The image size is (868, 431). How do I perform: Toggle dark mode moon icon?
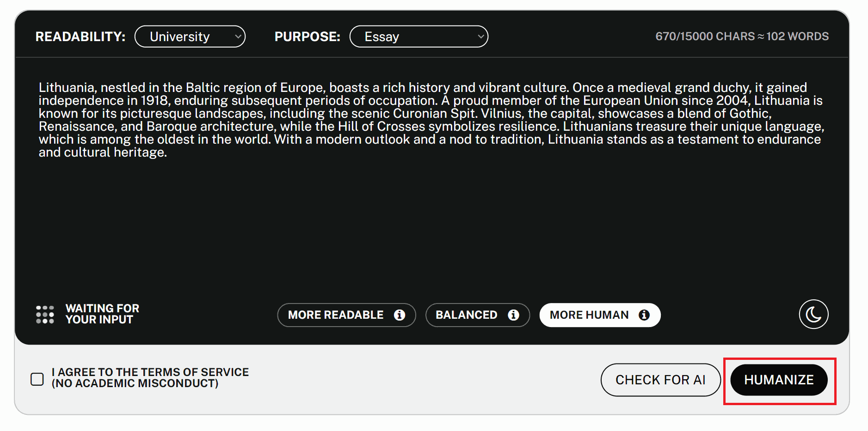coord(813,315)
